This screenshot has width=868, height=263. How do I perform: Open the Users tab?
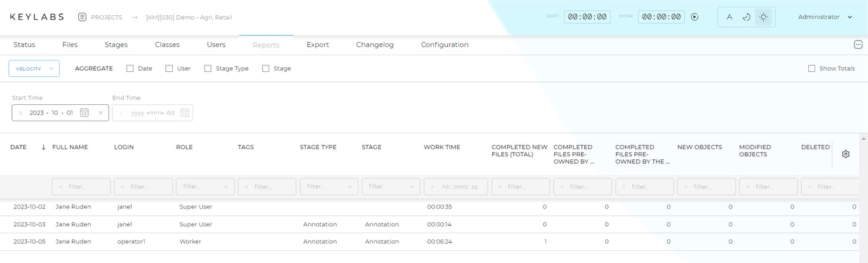216,44
